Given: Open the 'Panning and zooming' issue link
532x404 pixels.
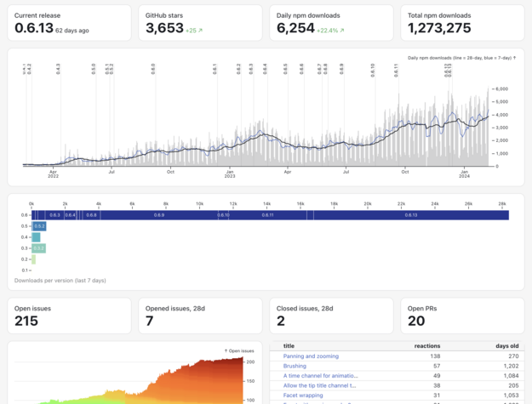Looking at the screenshot, I should pos(311,356).
